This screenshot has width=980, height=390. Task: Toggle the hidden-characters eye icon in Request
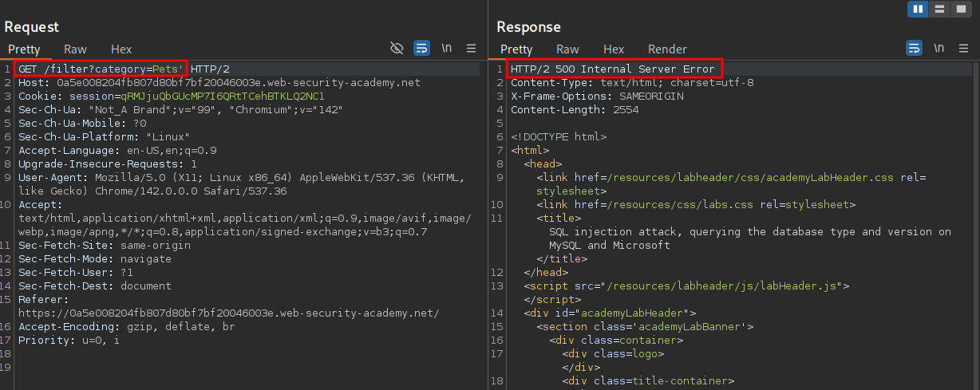pos(397,49)
